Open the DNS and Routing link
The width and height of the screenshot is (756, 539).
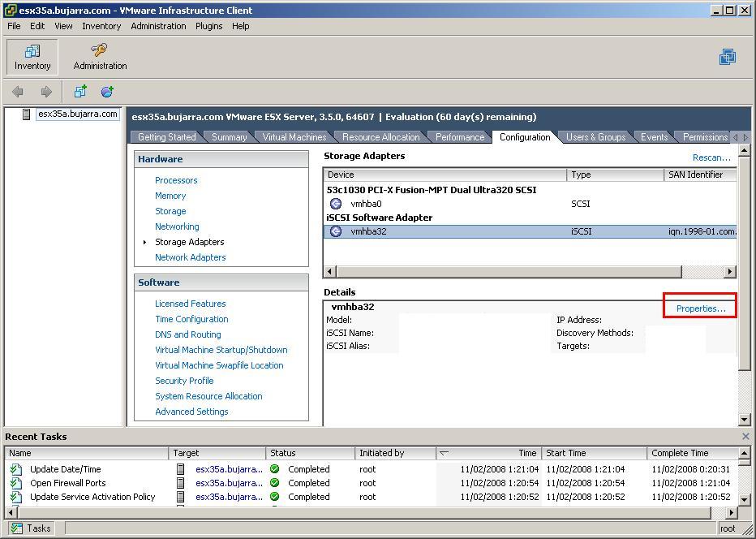click(187, 334)
